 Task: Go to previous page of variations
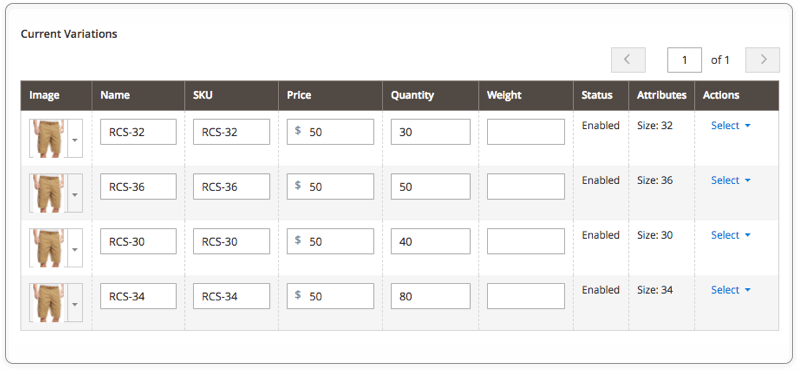[628, 60]
